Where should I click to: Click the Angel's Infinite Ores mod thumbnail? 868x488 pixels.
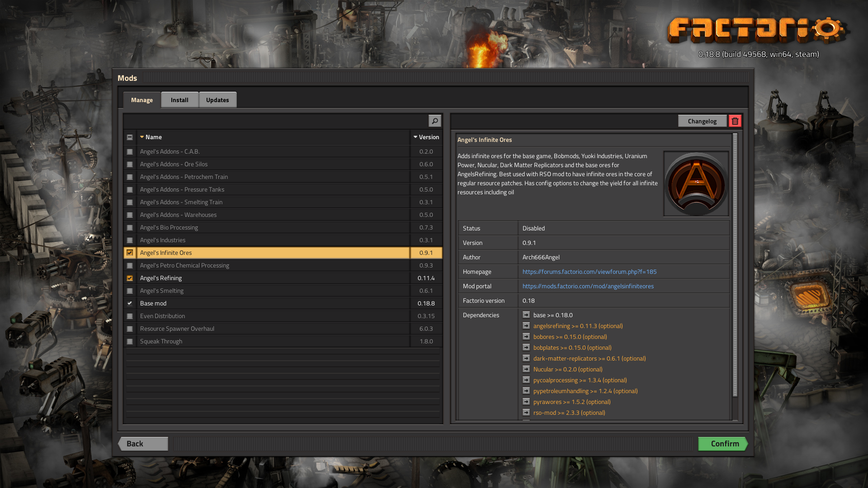pos(696,184)
